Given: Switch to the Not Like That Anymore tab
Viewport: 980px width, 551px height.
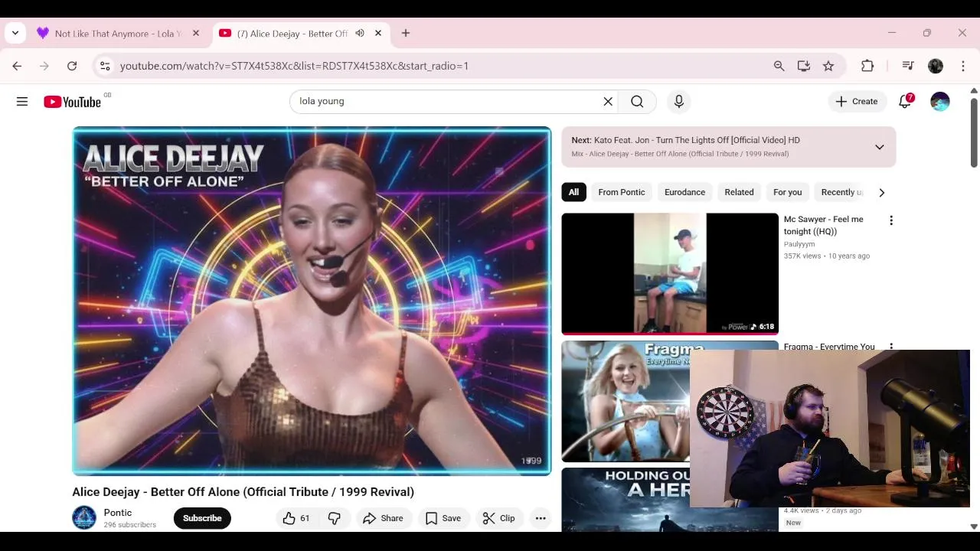Looking at the screenshot, I should click(x=119, y=33).
